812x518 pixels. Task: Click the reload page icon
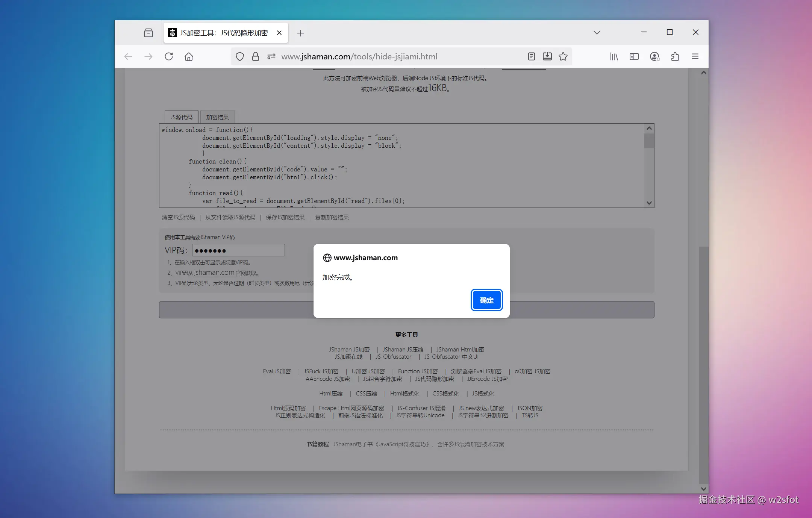tap(169, 56)
